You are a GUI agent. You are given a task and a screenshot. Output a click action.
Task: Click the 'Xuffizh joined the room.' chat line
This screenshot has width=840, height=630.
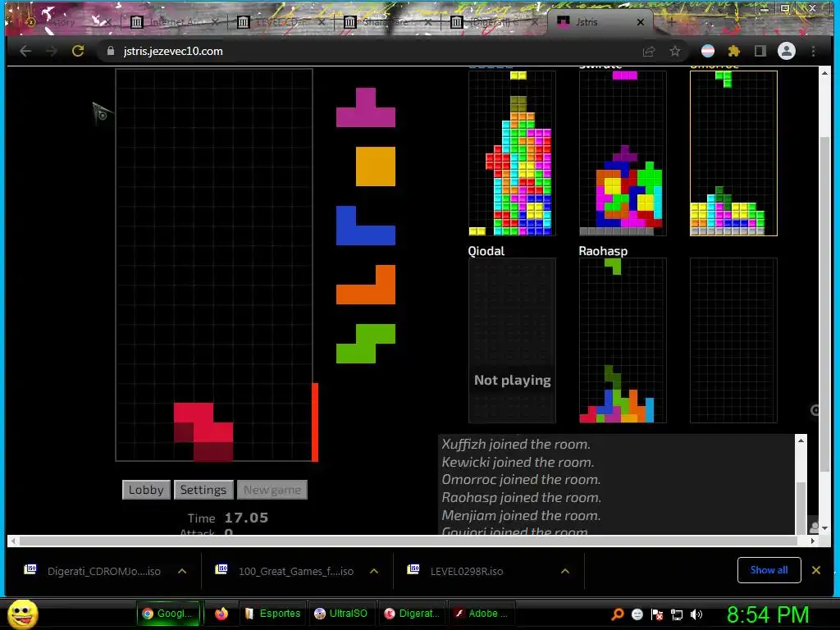516,444
